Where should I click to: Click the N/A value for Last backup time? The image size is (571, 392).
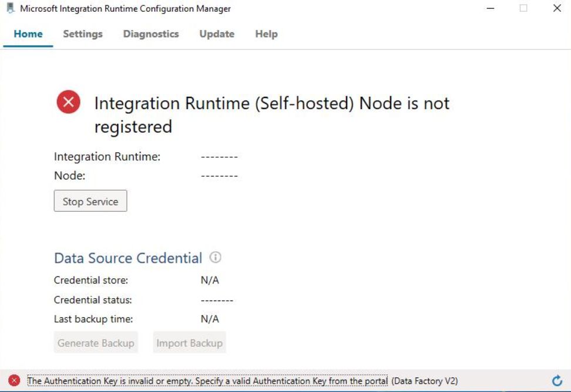tap(210, 319)
